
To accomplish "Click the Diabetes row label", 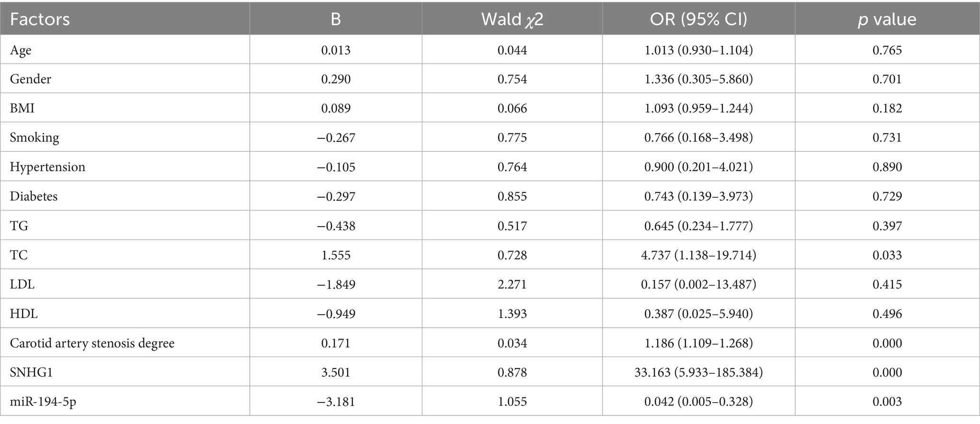I will pyautogui.click(x=34, y=196).
